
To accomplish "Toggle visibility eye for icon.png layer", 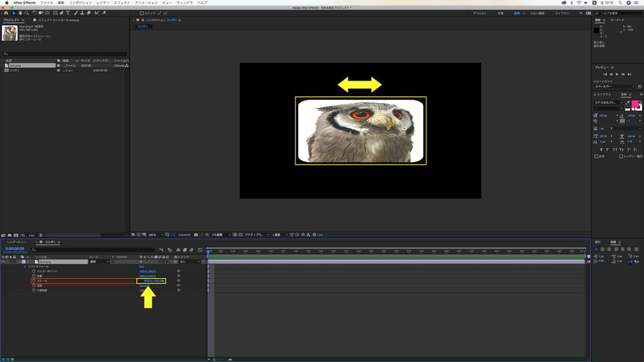I will pos(3,262).
